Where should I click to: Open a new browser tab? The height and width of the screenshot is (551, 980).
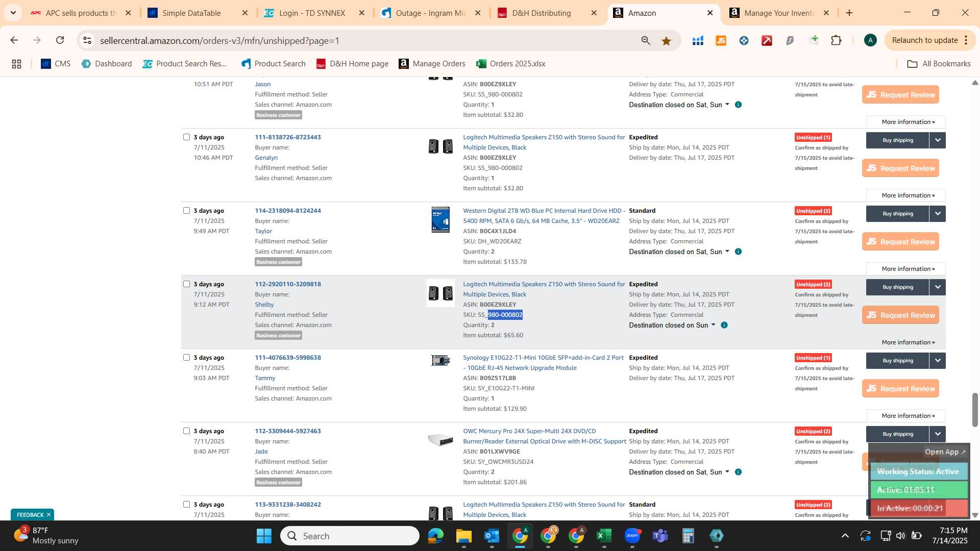pyautogui.click(x=849, y=13)
